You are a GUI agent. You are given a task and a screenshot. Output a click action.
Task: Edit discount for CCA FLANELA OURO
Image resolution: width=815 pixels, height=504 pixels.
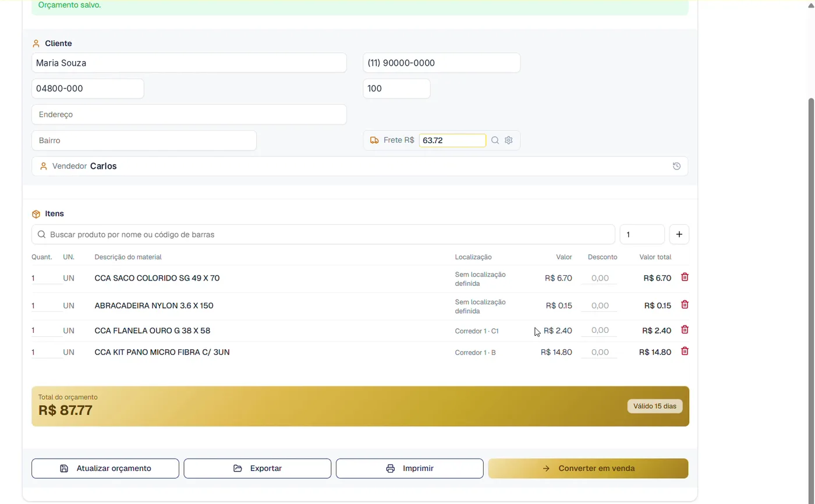tap(600, 331)
